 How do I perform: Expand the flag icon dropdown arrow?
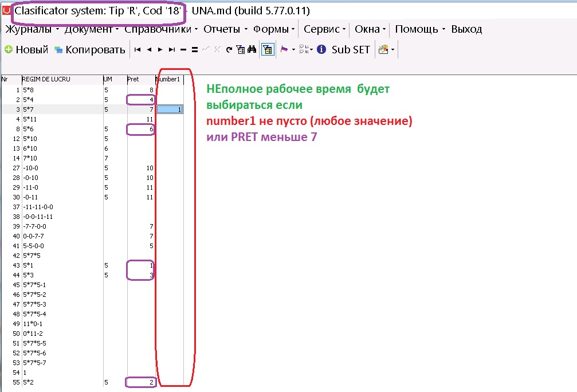click(x=293, y=50)
